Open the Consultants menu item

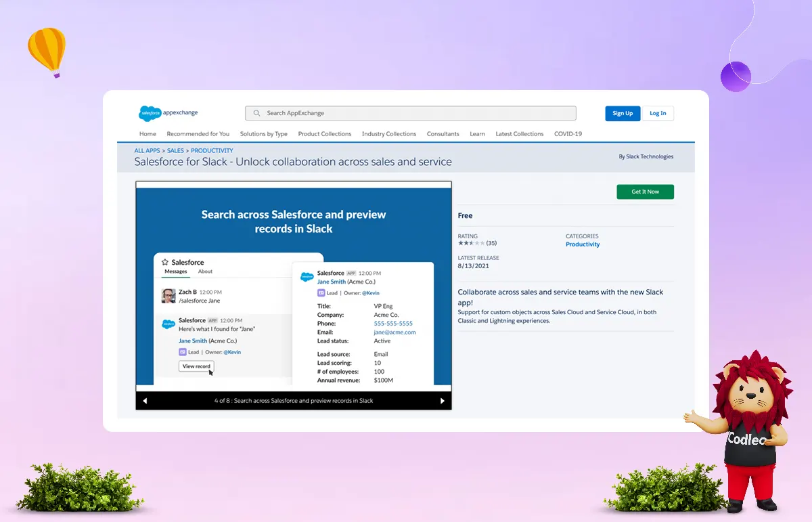pos(443,134)
